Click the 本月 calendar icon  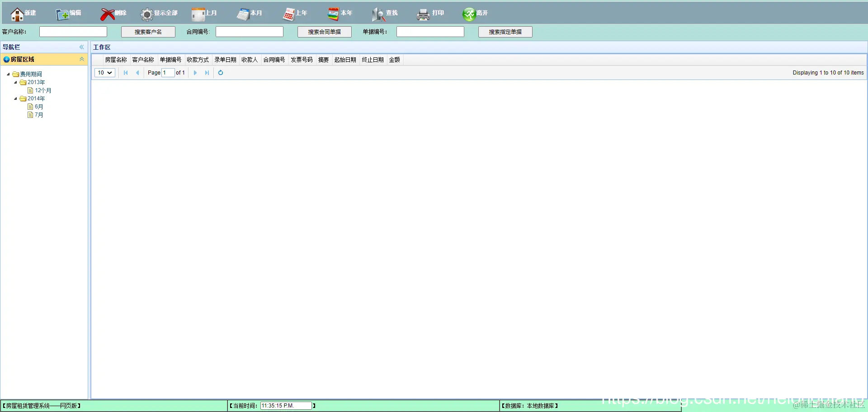pyautogui.click(x=243, y=14)
